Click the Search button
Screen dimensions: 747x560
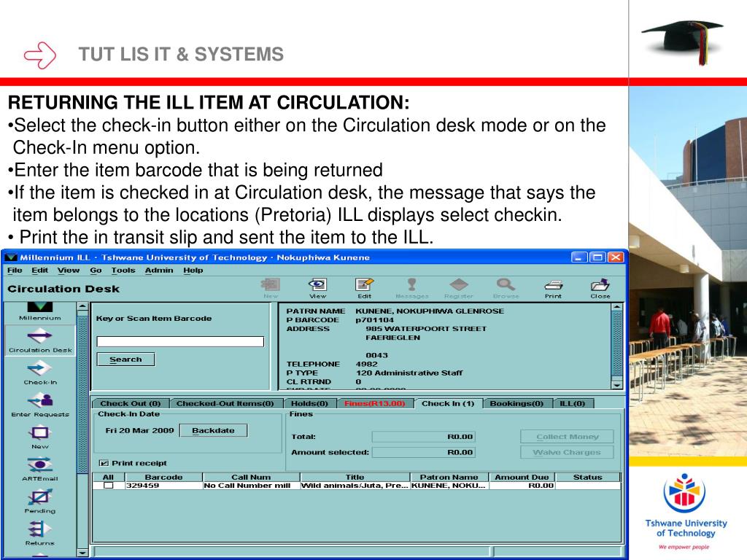point(125,359)
